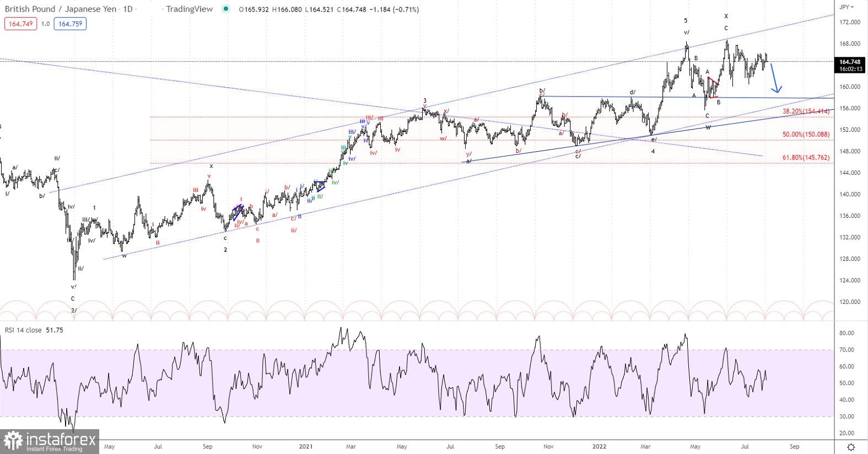Click the RSI 80.00 scale label
868x454 pixels.
(x=847, y=333)
